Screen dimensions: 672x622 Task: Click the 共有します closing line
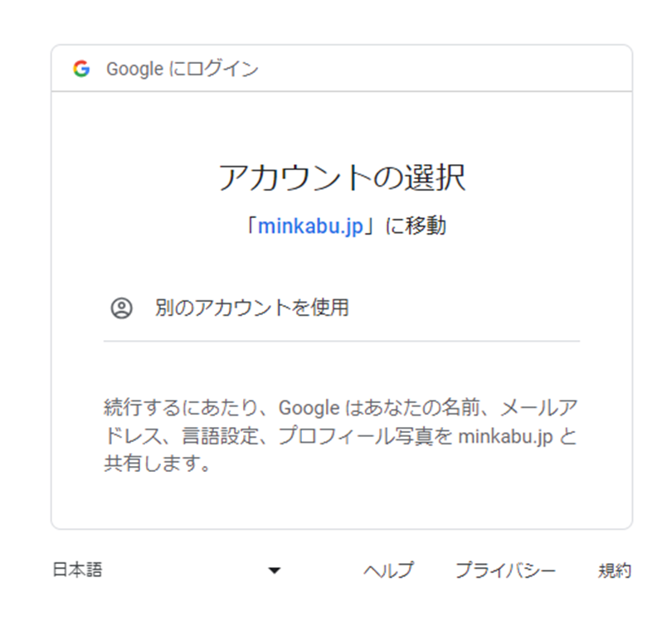coord(158,464)
